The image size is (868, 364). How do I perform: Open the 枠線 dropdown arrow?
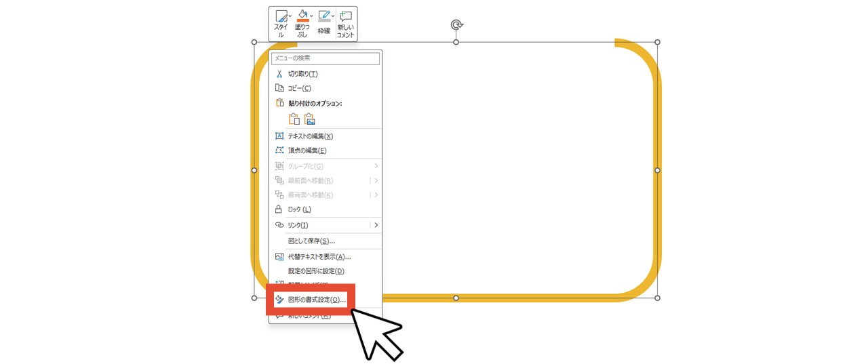pos(333,16)
